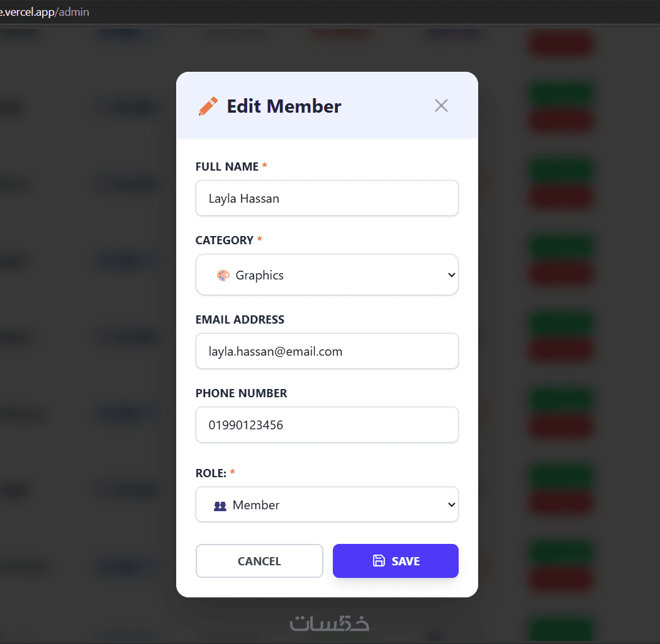This screenshot has width=660, height=644.
Task: Close the Edit Member dialog with X
Action: [441, 106]
